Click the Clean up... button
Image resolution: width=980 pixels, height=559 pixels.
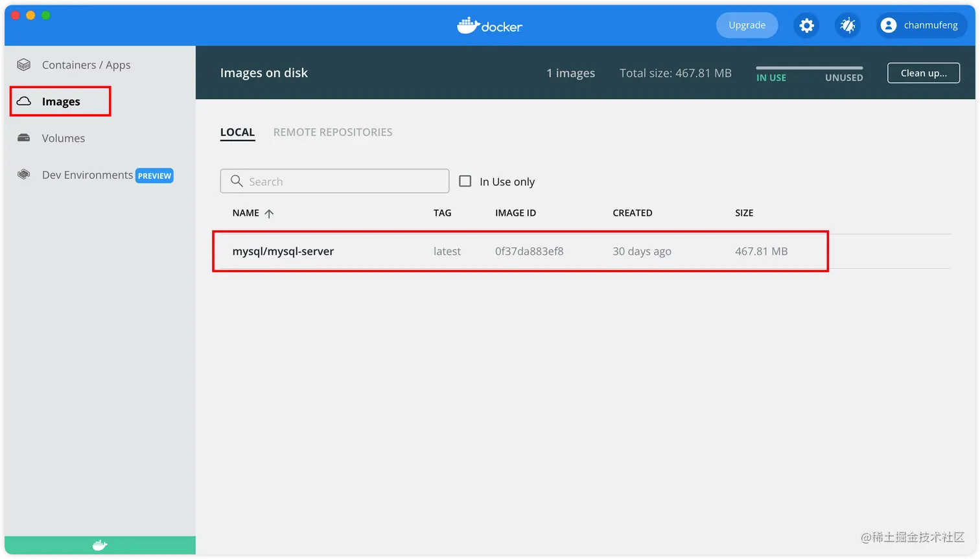pyautogui.click(x=924, y=73)
